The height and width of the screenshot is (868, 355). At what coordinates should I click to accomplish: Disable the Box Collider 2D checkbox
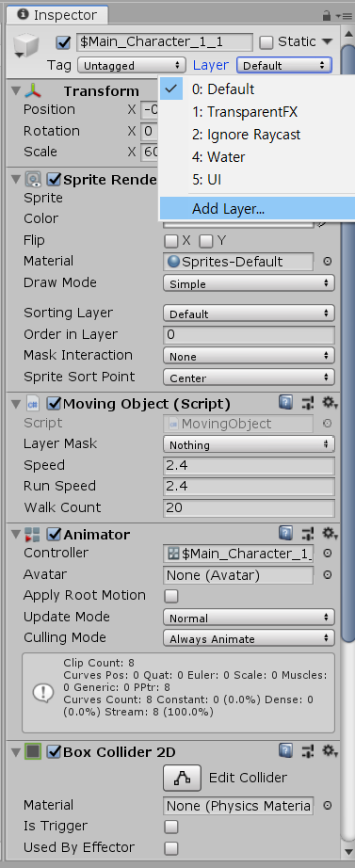pos(54,752)
